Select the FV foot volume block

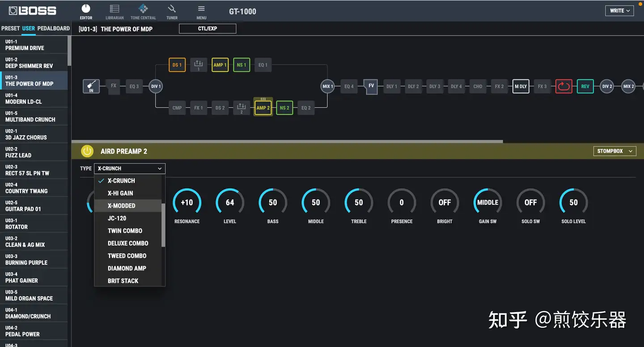[371, 86]
